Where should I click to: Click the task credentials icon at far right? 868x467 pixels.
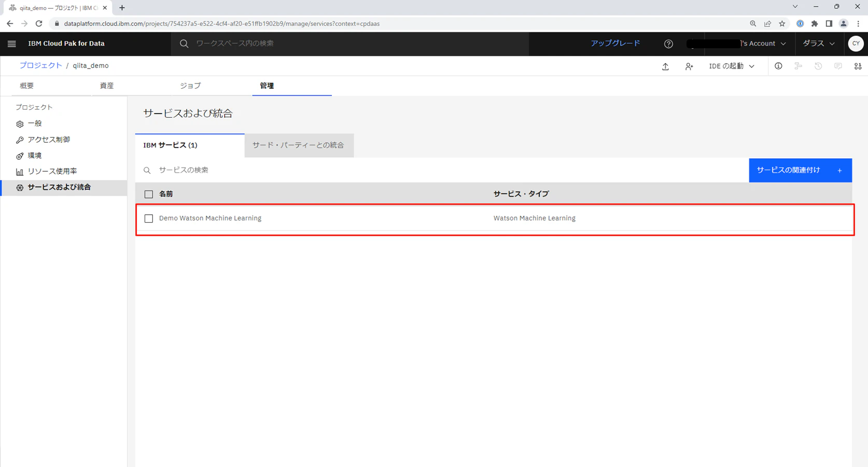858,66
